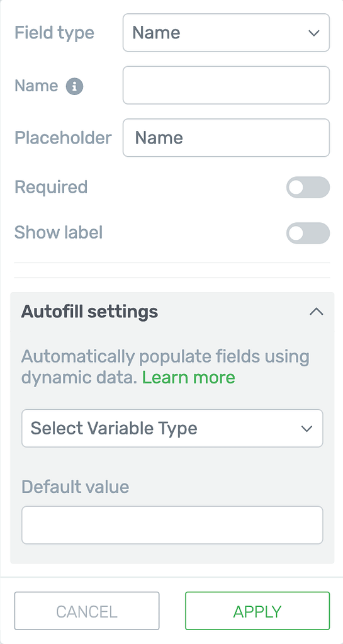Enable the Show label switch
The image size is (343, 644).
[x=308, y=234]
